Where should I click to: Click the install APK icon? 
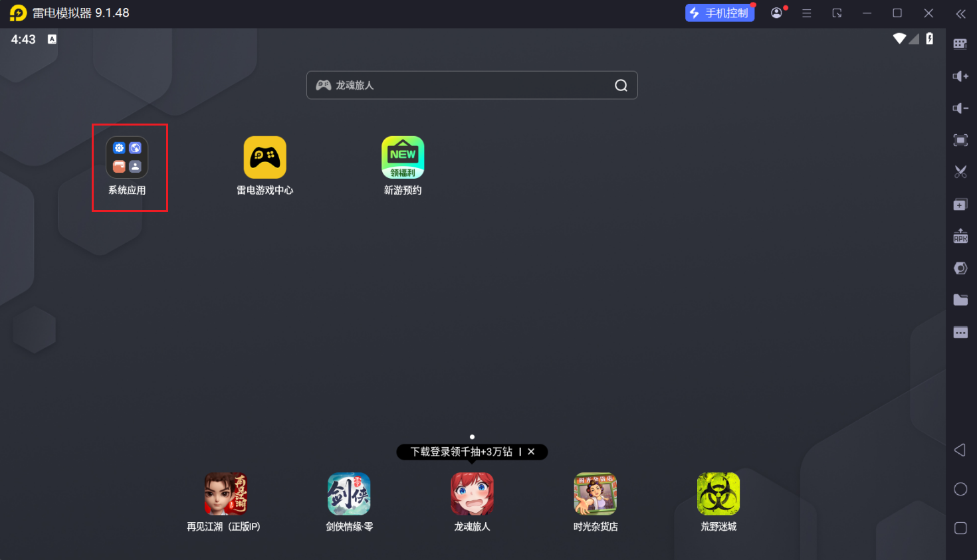pos(960,236)
